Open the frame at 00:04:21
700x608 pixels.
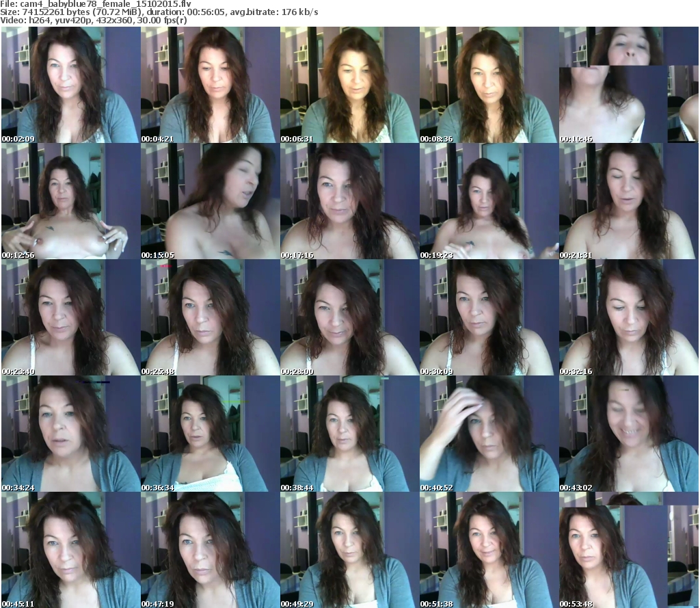tap(211, 85)
